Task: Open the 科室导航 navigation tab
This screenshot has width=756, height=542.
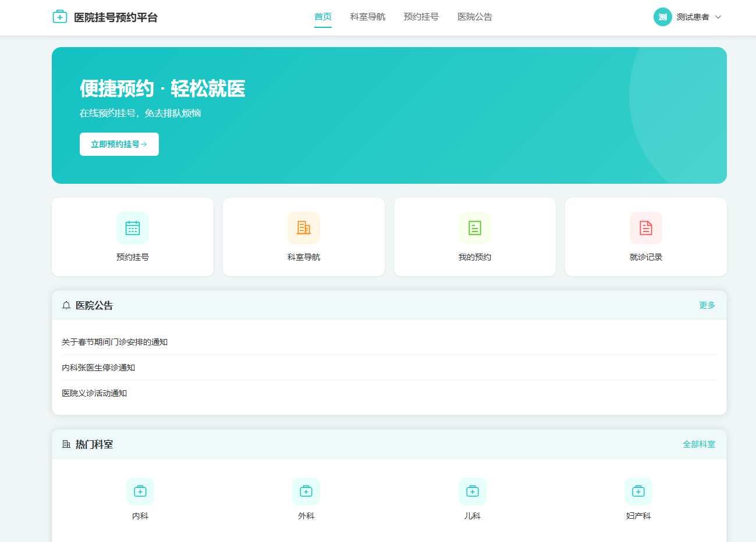Action: tap(368, 17)
